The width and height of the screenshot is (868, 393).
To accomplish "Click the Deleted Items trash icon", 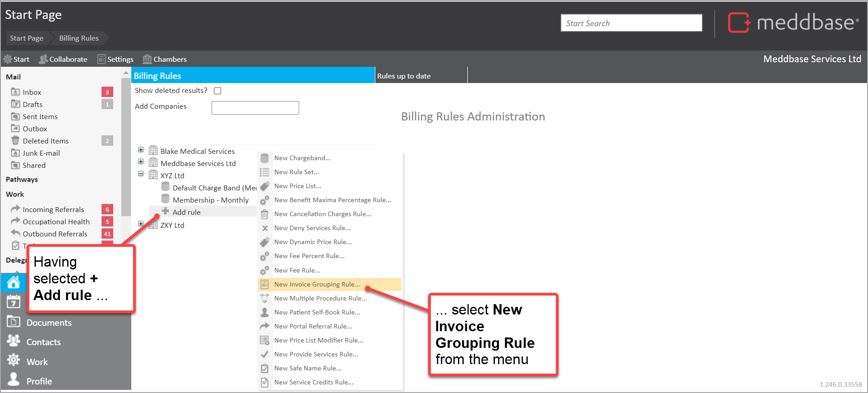I will tap(15, 141).
